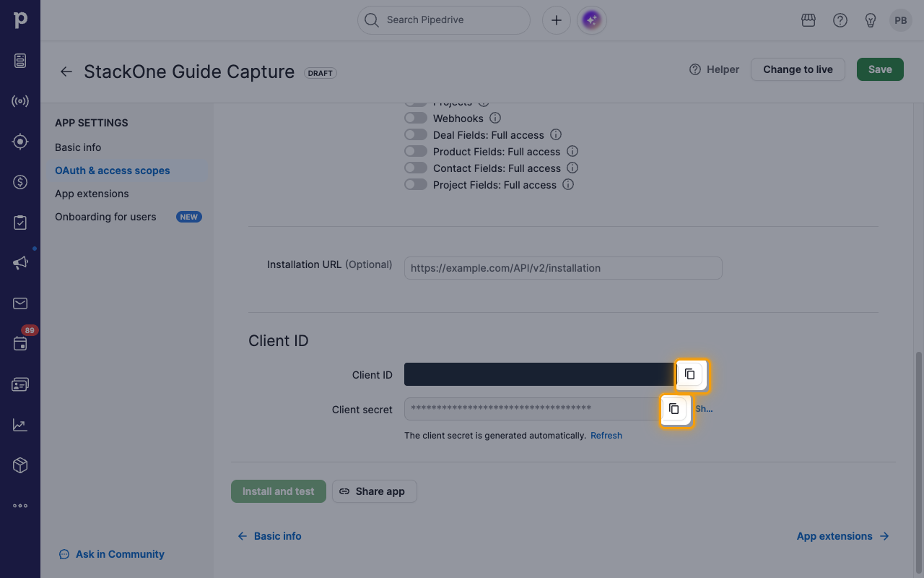Click the Share app button

[x=374, y=491]
